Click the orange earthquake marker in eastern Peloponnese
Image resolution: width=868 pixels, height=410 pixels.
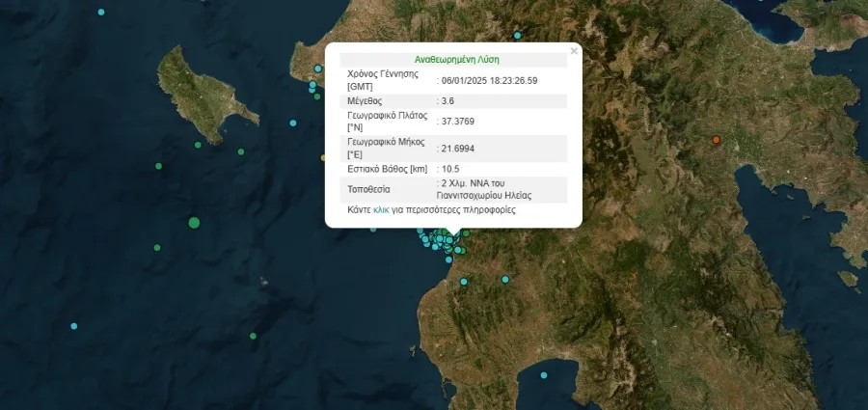tap(716, 141)
